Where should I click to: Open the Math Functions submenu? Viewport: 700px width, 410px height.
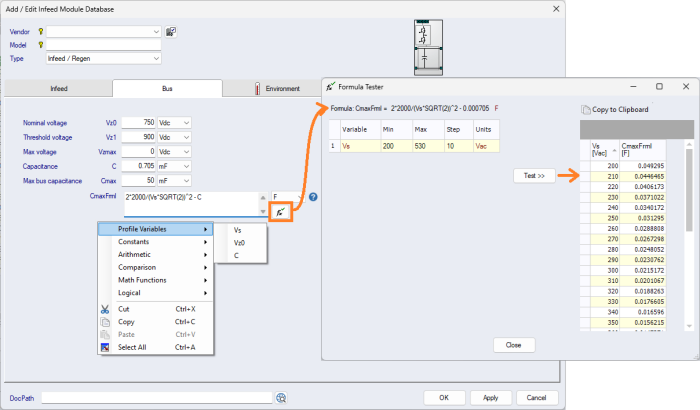point(155,280)
